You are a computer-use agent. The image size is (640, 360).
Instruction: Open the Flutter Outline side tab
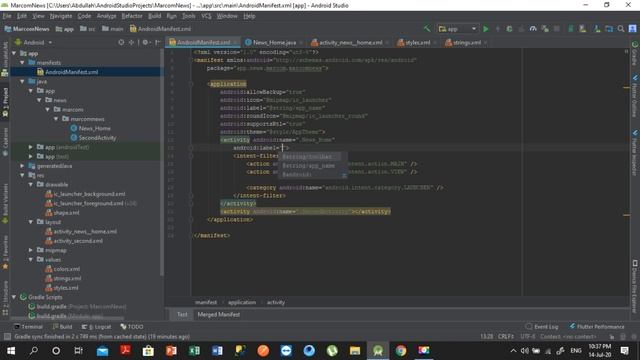(x=635, y=96)
